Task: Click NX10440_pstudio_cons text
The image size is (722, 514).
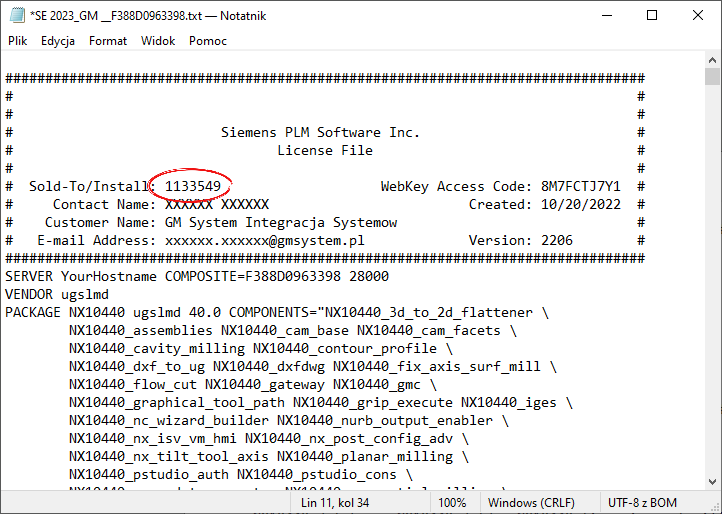Action: click(317, 475)
